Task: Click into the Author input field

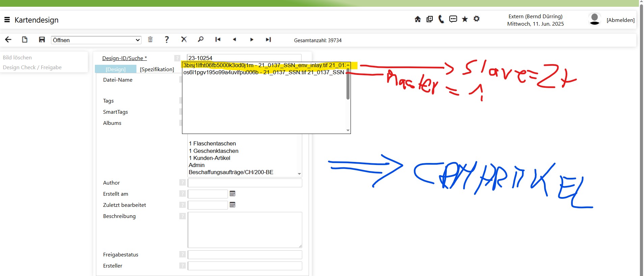Action: [x=245, y=183]
